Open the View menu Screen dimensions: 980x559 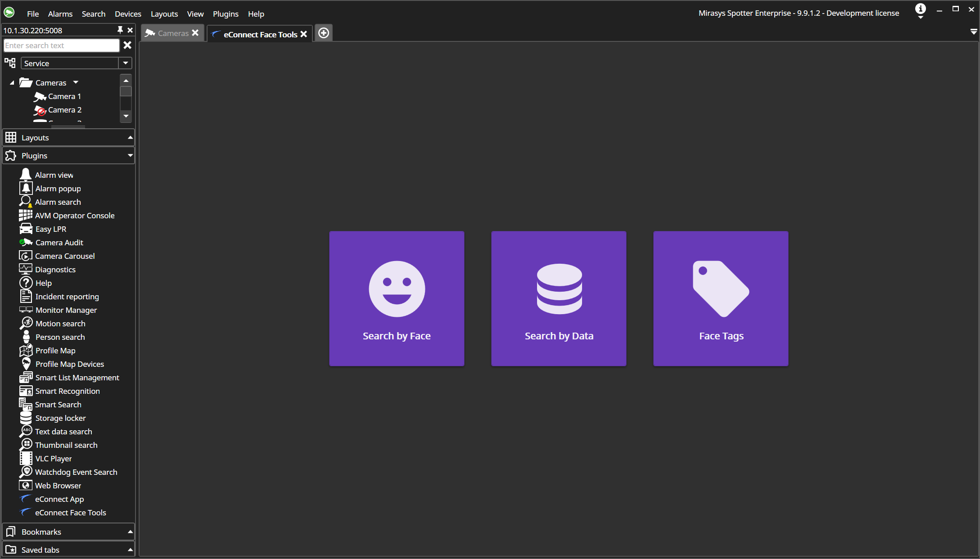(195, 14)
